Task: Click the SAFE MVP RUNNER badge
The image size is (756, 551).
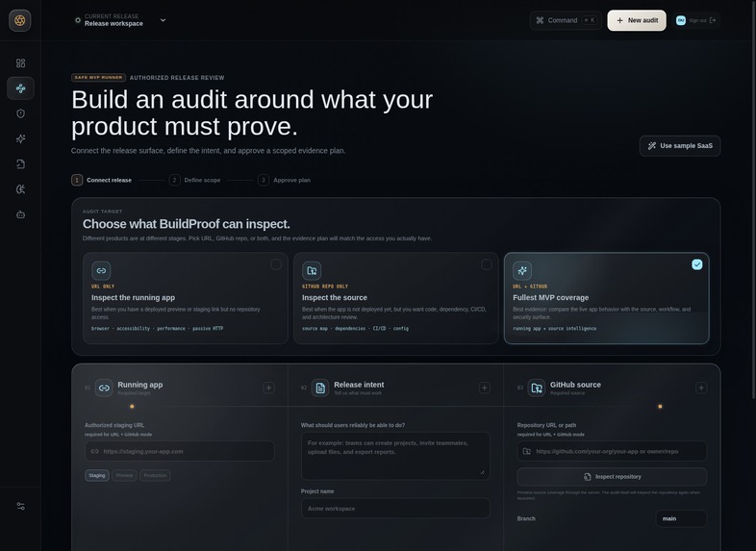Action: (x=98, y=78)
